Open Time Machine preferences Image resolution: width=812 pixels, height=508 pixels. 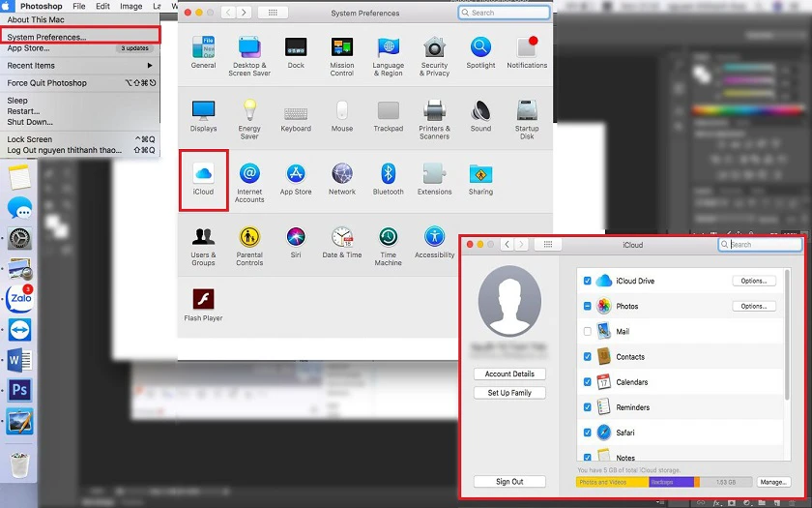tap(388, 246)
